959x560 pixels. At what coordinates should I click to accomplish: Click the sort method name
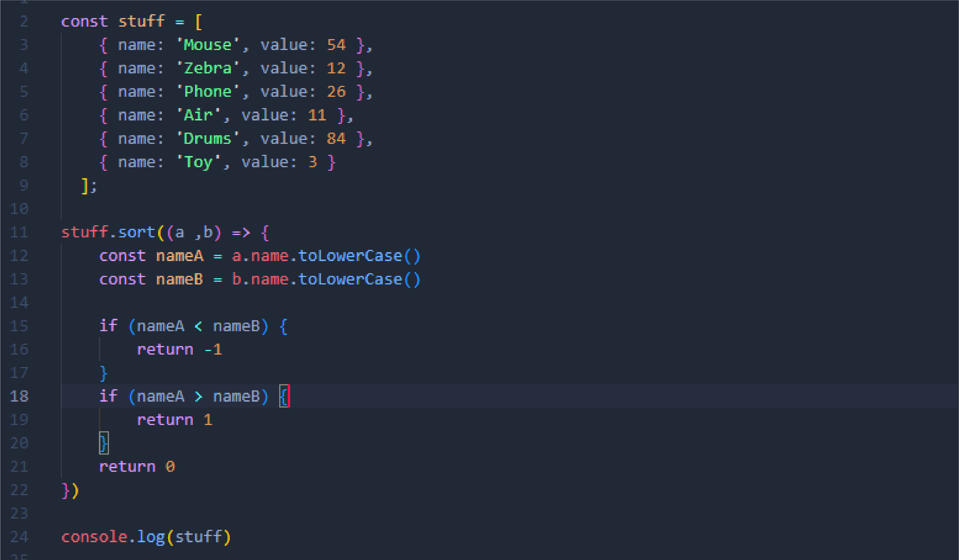coord(136,232)
